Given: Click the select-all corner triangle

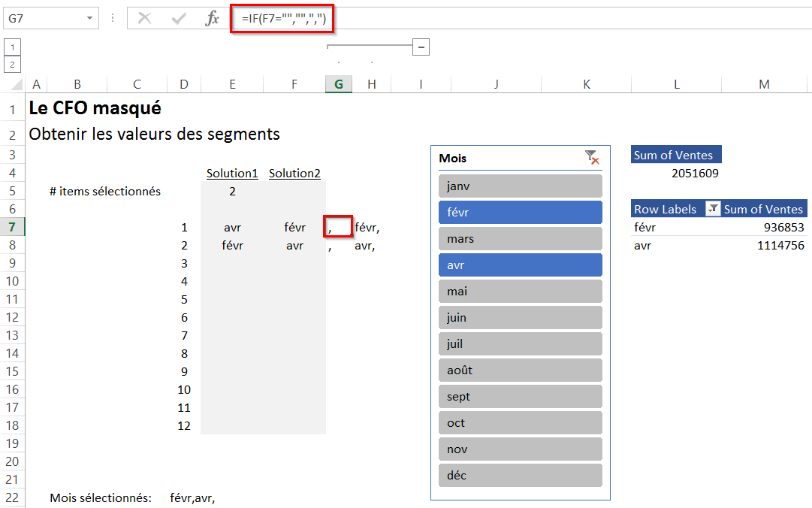Looking at the screenshot, I should pyautogui.click(x=17, y=84).
